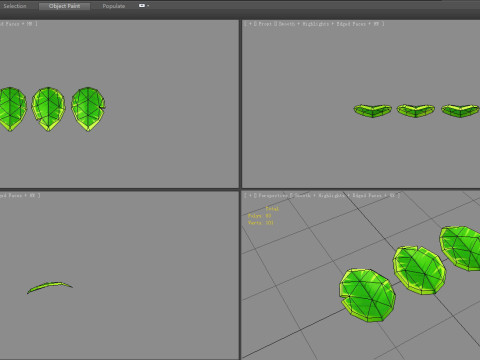Open Front viewport Smooth + Highlights shading menu
This screenshot has width=480, height=360.
pos(304,24)
